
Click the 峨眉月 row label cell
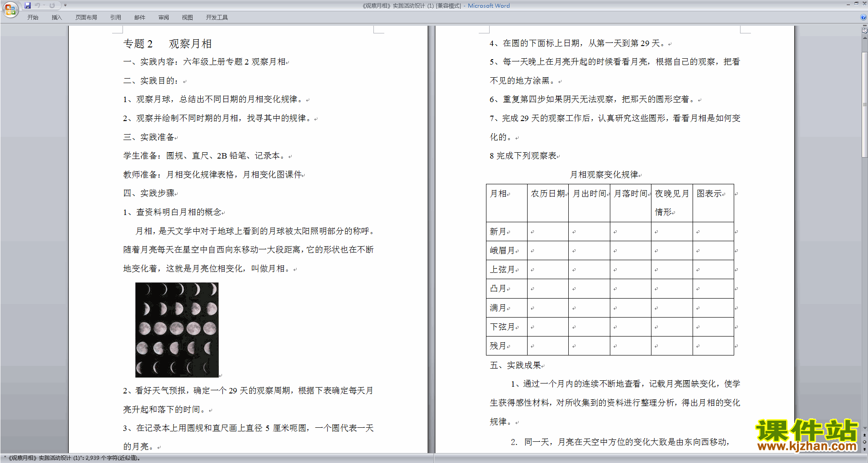[507, 250]
